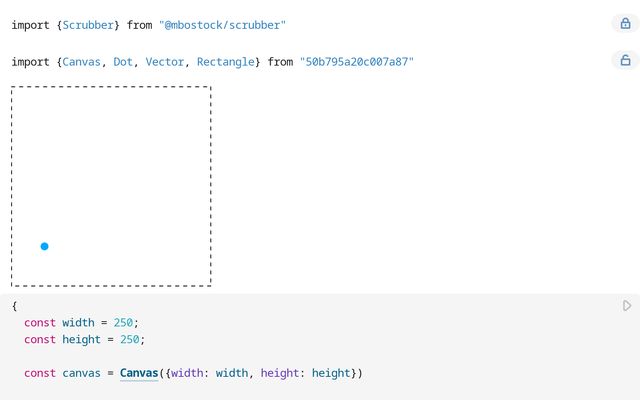The width and height of the screenshot is (640, 400).
Task: Open the "50b795a20c007a87" notebook link
Action: click(x=356, y=62)
